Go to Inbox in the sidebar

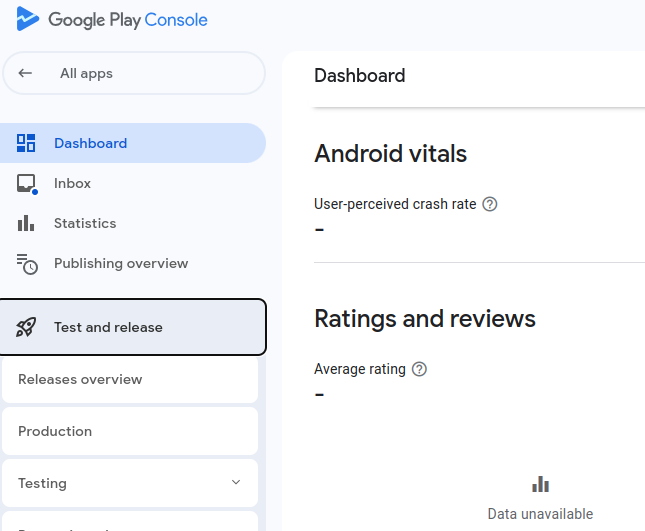[72, 183]
